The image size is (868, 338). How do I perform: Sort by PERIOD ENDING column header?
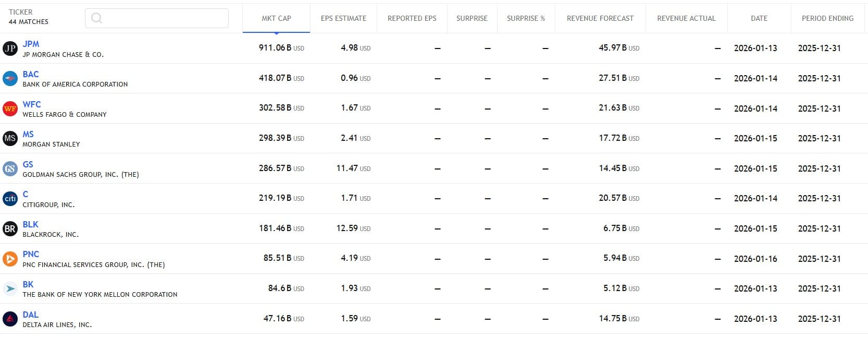827,18
